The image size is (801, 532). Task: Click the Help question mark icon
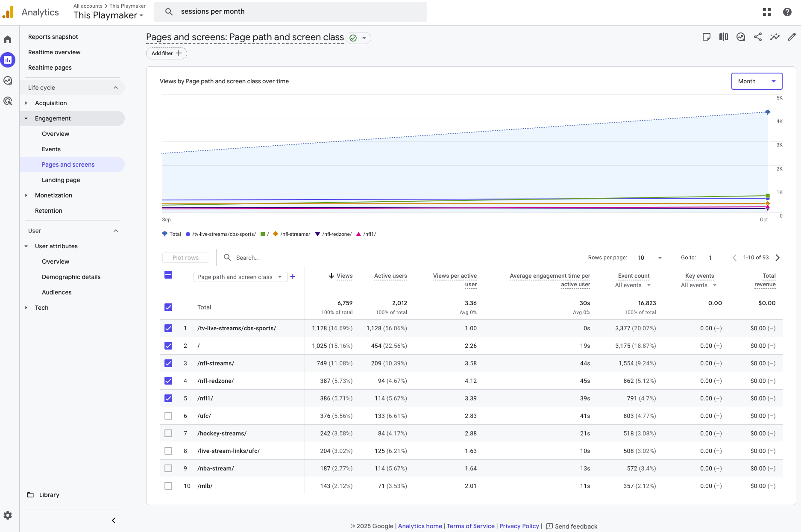(787, 12)
